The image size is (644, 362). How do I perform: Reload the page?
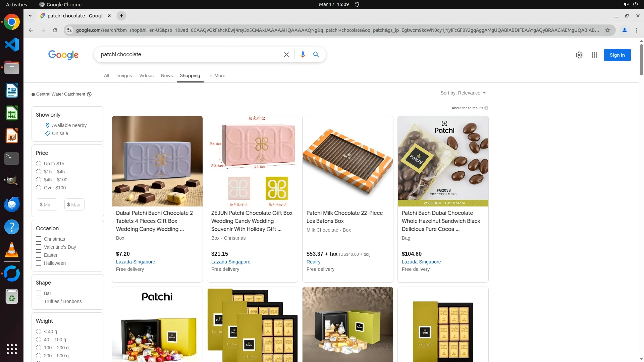tap(55, 30)
